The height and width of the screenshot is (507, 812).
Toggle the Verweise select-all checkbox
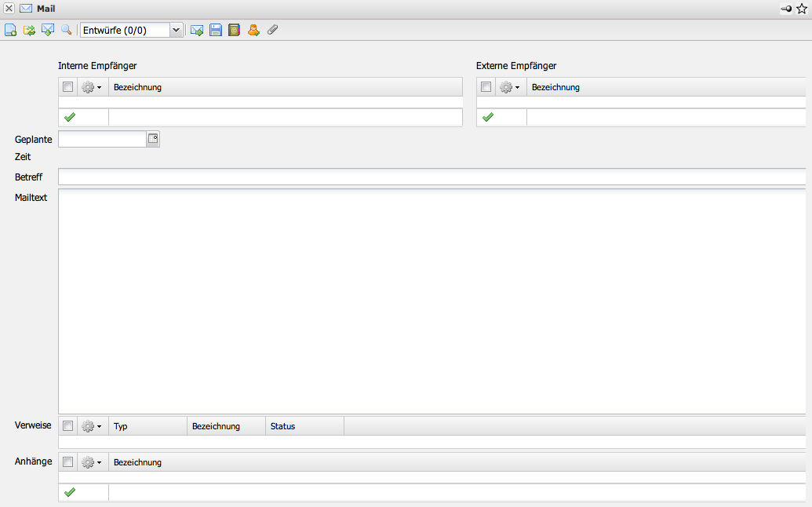click(x=68, y=426)
